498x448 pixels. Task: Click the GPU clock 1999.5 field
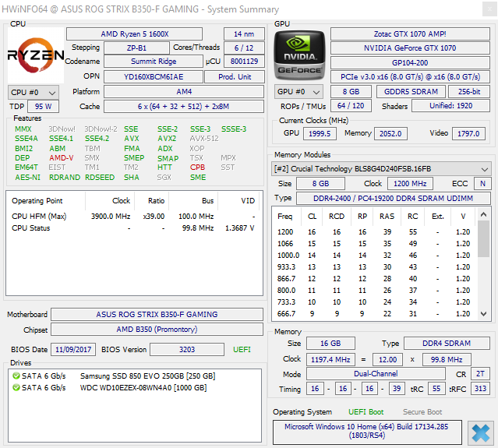(320, 134)
